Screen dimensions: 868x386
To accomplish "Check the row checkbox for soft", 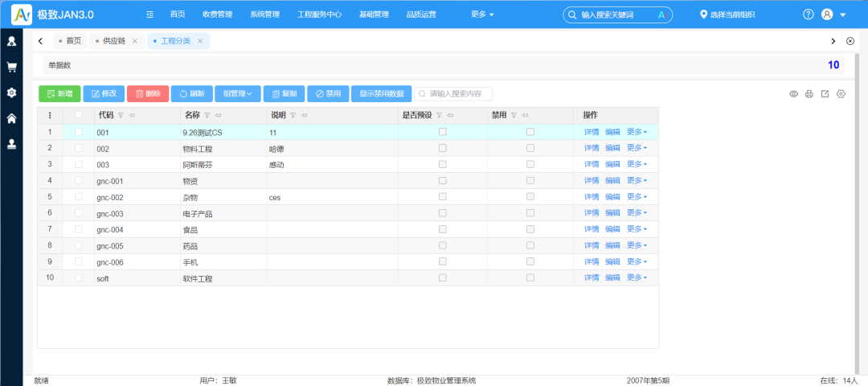I will [x=79, y=277].
